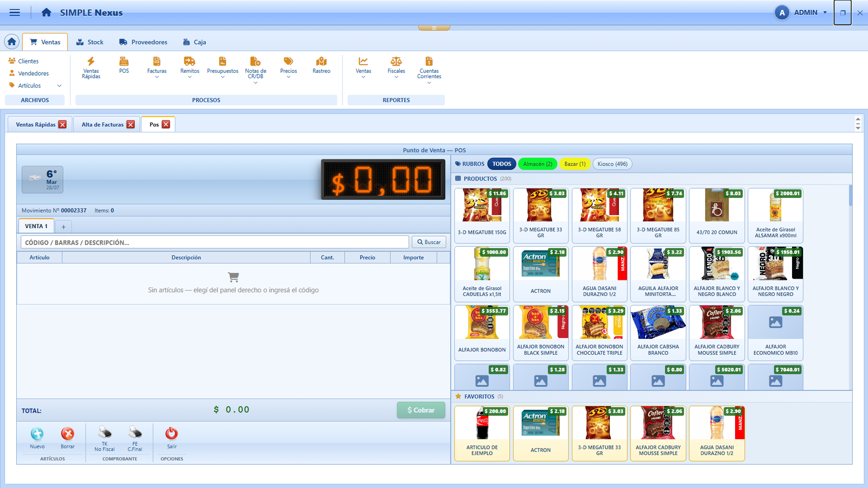Filter products by Kiosco rubro
This screenshot has height=488, width=868.
[x=612, y=164]
